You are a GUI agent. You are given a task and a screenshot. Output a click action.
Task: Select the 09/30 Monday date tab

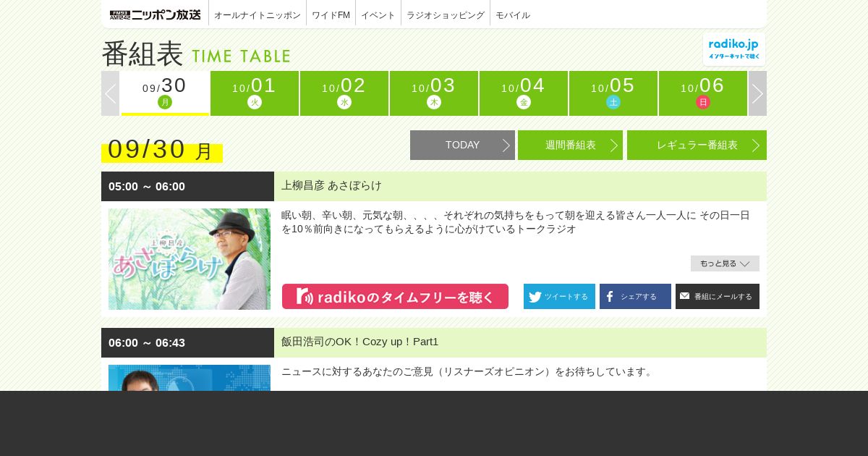pyautogui.click(x=165, y=93)
